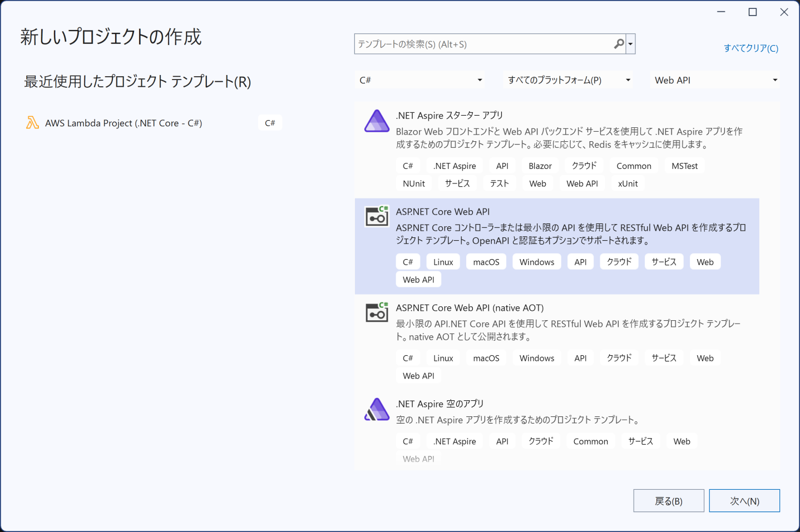This screenshot has height=532, width=800.
Task: Open the C# language filter dropdown
Action: 421,80
